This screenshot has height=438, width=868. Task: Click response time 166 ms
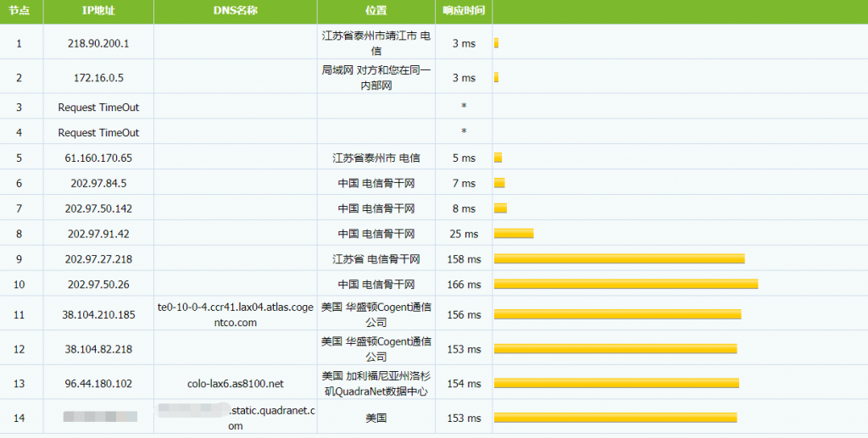464,285
